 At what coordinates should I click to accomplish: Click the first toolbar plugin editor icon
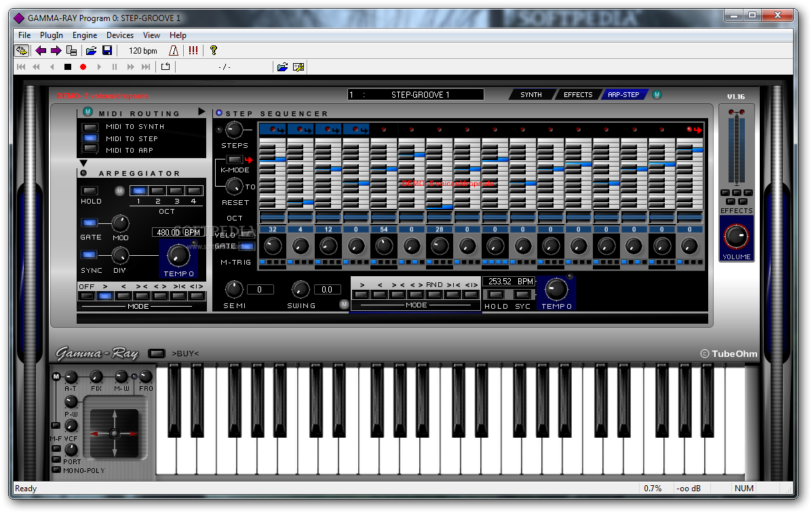click(22, 50)
